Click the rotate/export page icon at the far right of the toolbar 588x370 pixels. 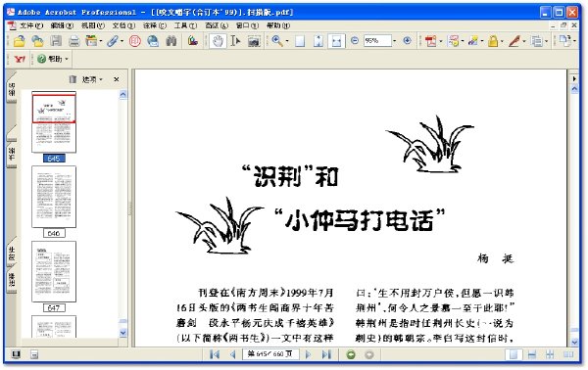pyautogui.click(x=564, y=40)
